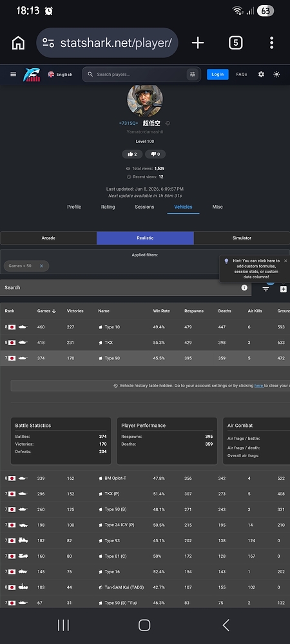Add custom column with plus icon
The image size is (290, 644).
pyautogui.click(x=284, y=289)
